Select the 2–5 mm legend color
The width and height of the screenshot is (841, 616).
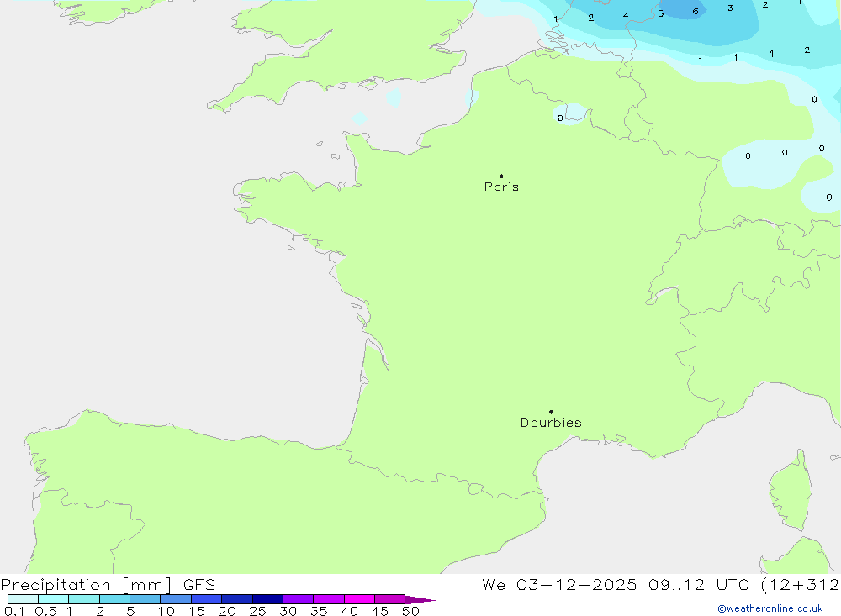pos(114,599)
